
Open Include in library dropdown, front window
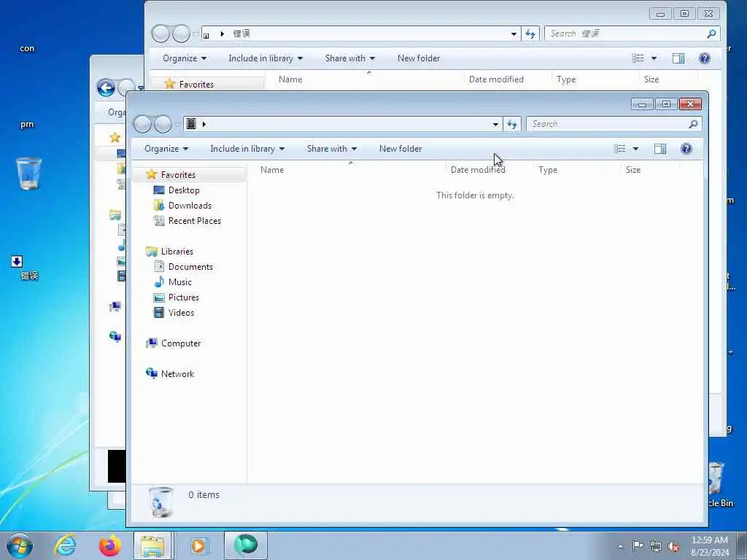point(247,149)
